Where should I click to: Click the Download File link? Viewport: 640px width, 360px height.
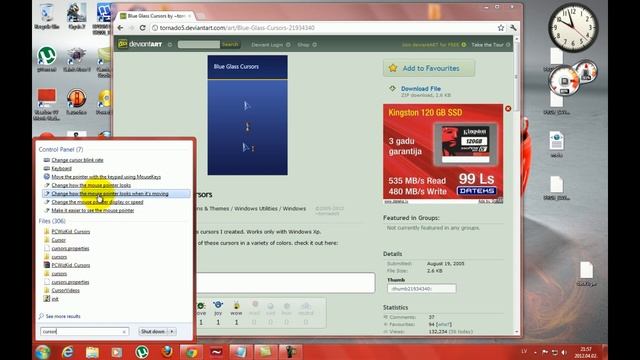click(420, 89)
